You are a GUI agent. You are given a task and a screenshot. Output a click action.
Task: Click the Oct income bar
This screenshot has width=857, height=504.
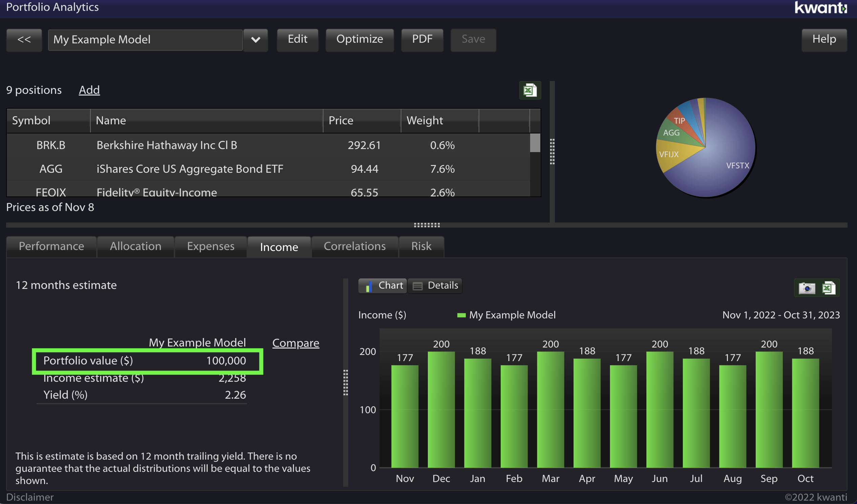click(x=805, y=413)
